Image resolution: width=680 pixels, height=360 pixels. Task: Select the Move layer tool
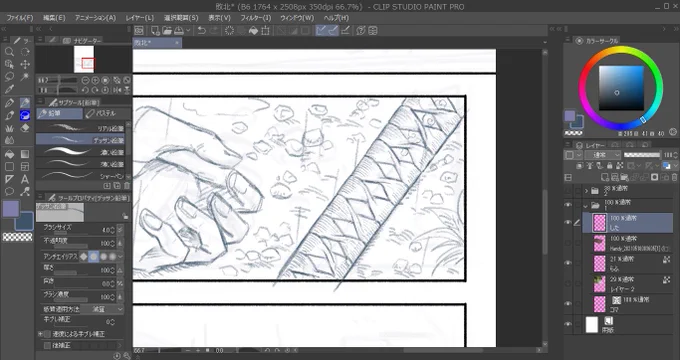(25, 64)
